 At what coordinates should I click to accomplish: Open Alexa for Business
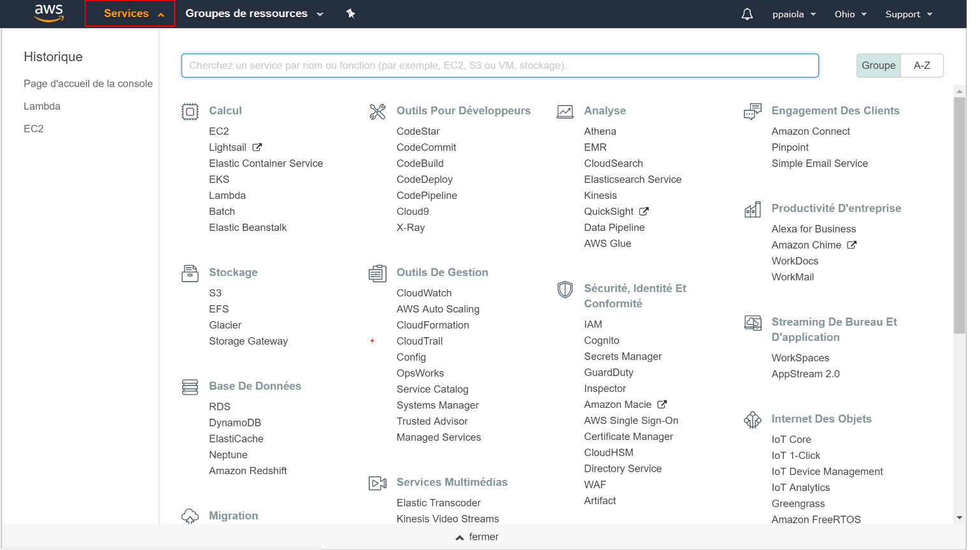pyautogui.click(x=814, y=229)
